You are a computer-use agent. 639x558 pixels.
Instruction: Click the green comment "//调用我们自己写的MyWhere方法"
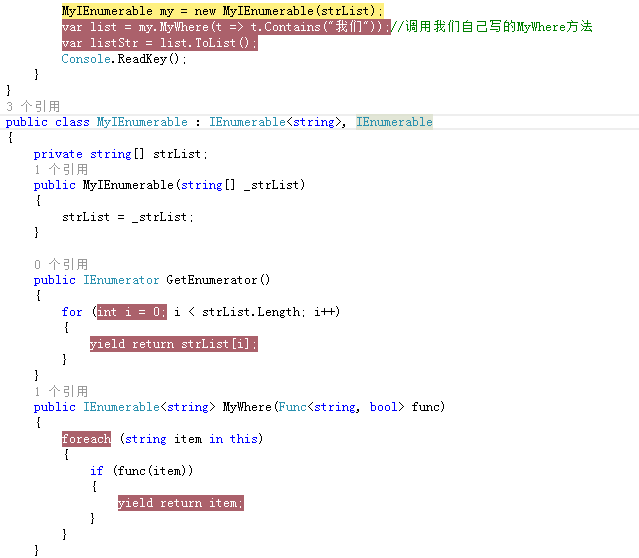(491, 27)
